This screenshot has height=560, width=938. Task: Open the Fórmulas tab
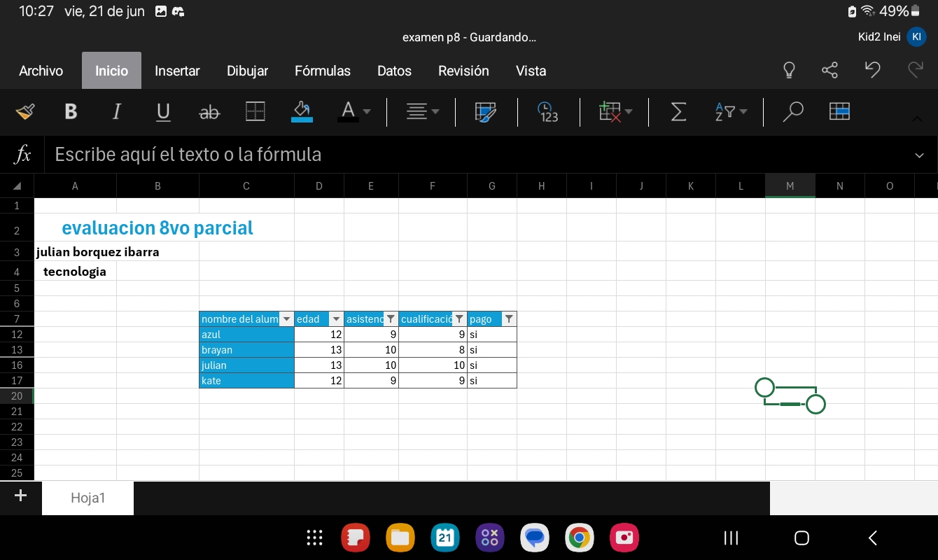point(323,71)
